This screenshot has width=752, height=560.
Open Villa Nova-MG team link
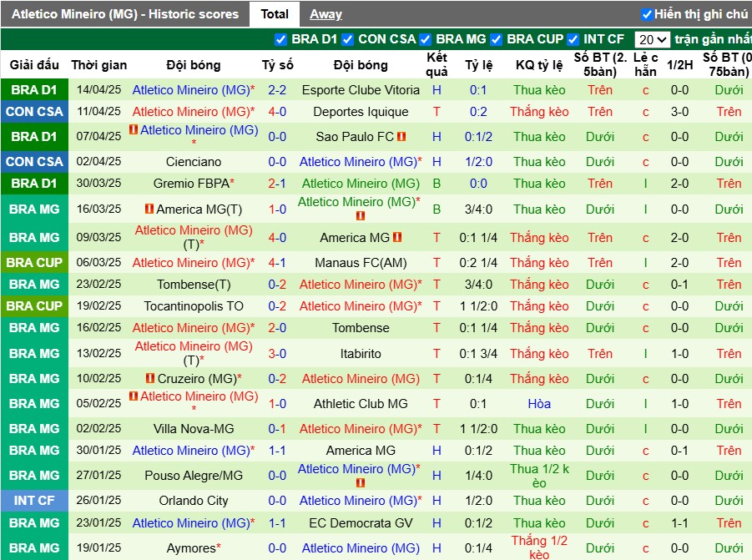pos(194,429)
